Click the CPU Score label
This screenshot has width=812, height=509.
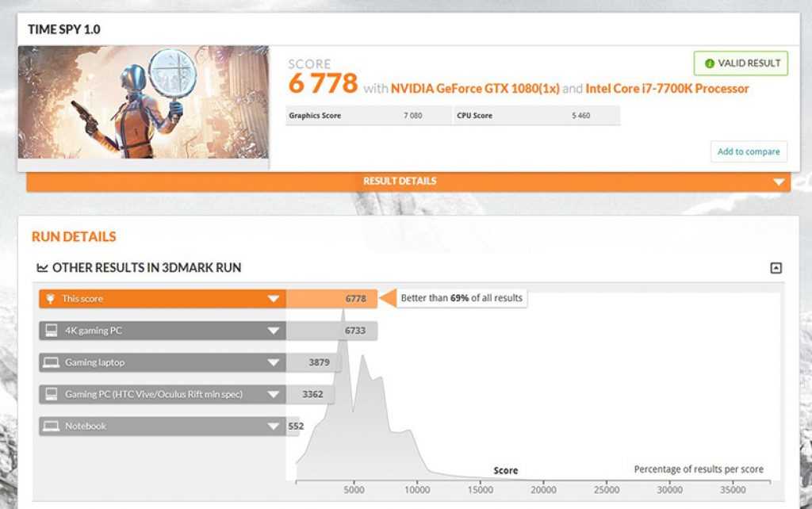coord(474,116)
